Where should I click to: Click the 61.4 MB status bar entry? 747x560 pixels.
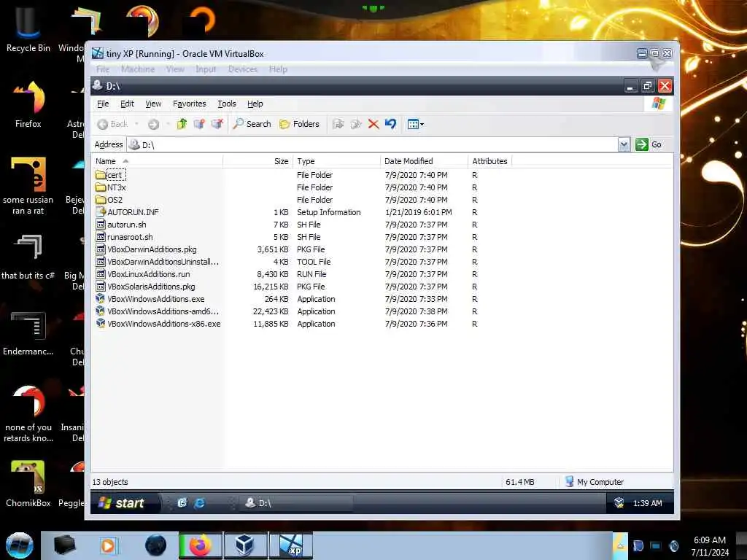[x=519, y=483]
